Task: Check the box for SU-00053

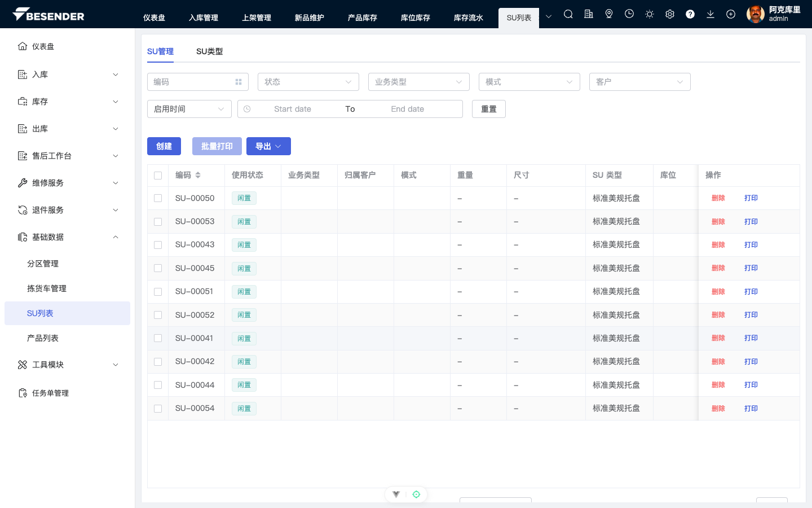Action: [158, 222]
